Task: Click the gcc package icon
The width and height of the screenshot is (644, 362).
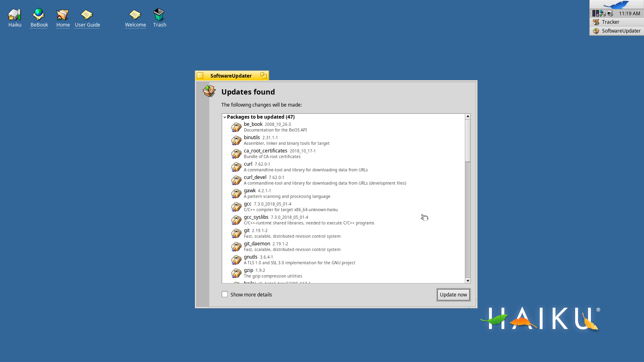Action: point(236,207)
